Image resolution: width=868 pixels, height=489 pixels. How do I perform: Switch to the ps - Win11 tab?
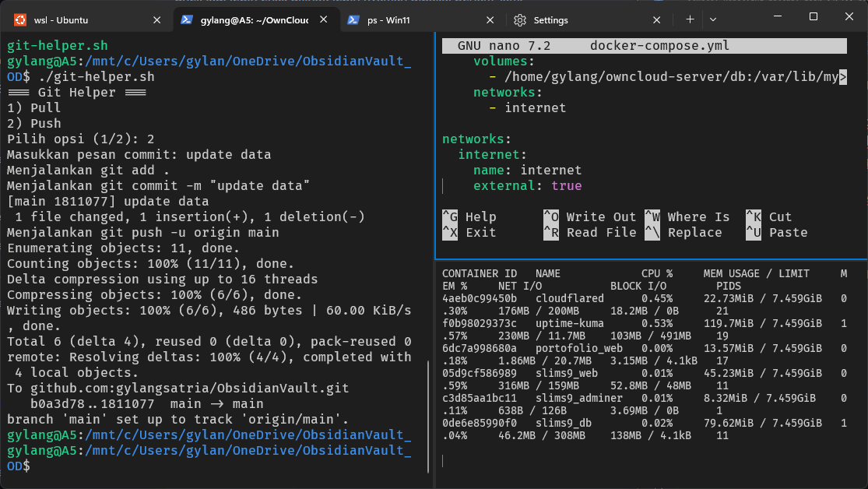coord(413,19)
